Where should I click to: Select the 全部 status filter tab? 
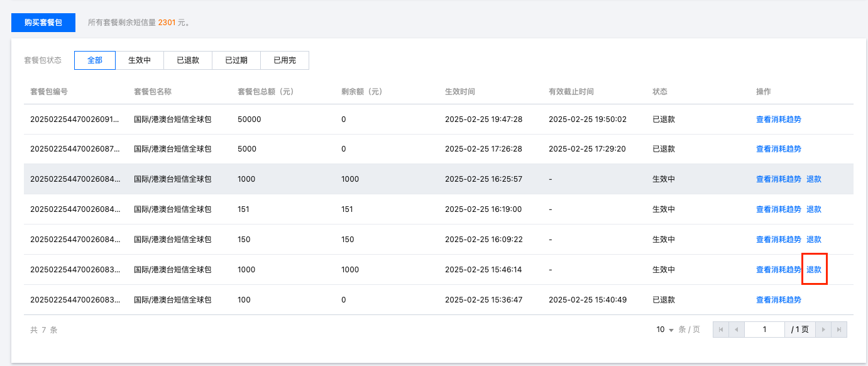(x=95, y=60)
